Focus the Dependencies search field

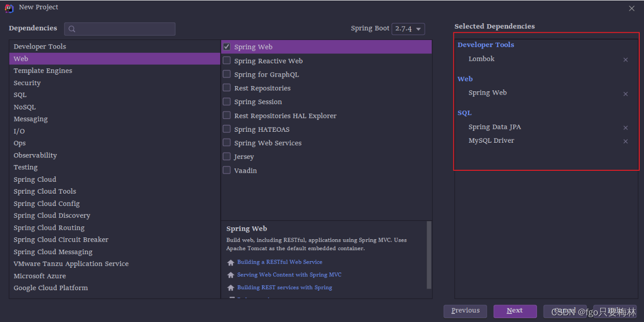[120, 29]
